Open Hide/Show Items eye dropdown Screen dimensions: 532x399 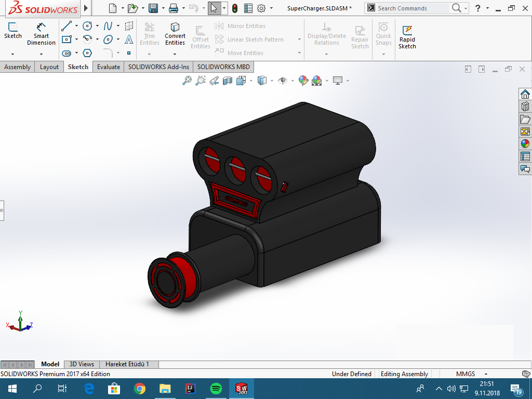292,81
